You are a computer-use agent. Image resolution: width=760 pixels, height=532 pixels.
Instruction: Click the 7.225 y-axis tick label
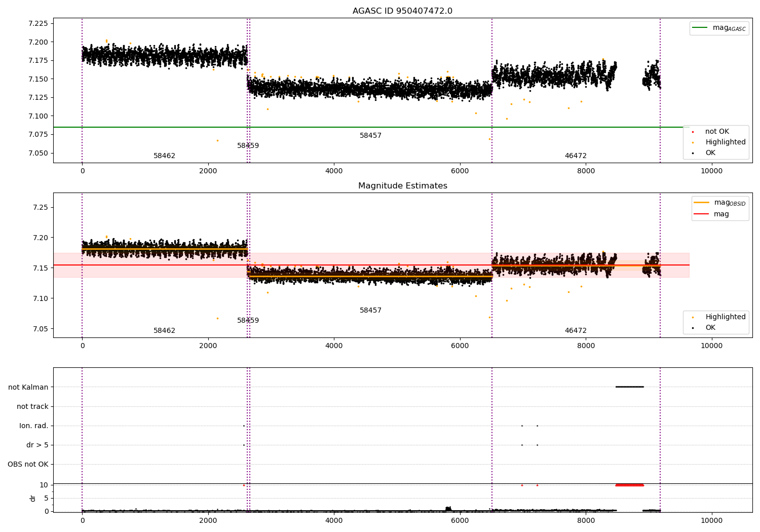38,23
